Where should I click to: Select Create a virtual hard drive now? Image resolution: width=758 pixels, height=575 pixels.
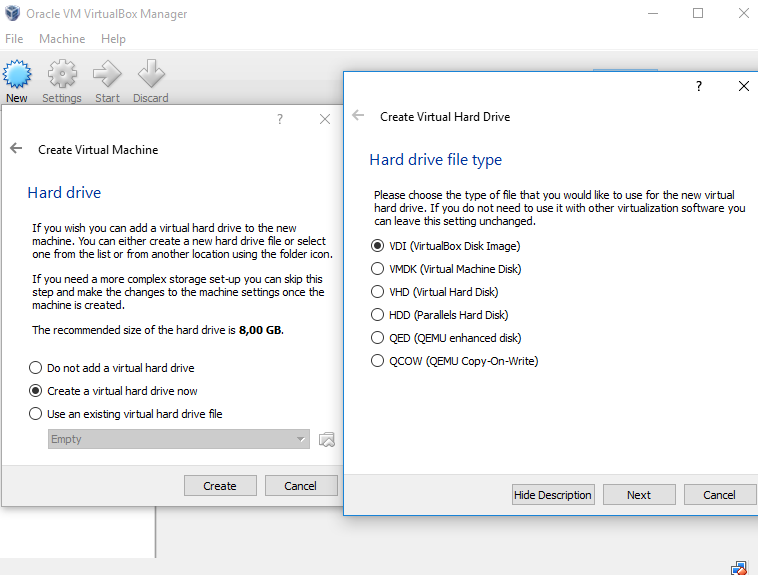tap(113, 391)
